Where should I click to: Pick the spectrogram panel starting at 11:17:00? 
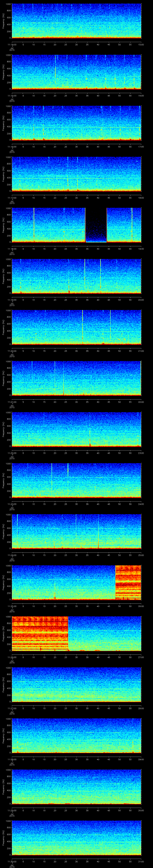(76, 174)
